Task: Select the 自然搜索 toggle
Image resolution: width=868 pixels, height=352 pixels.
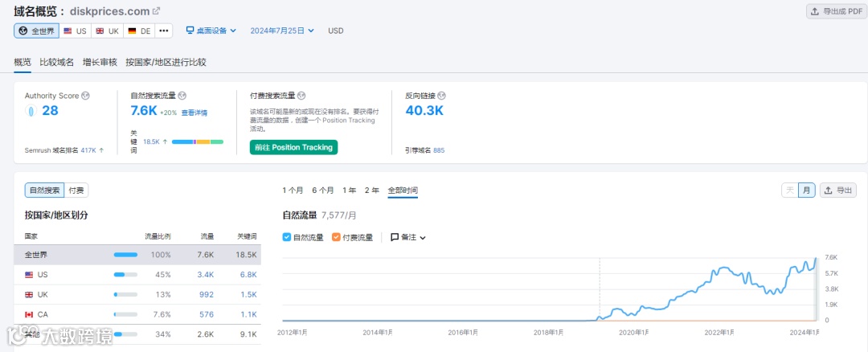Action: coord(44,190)
